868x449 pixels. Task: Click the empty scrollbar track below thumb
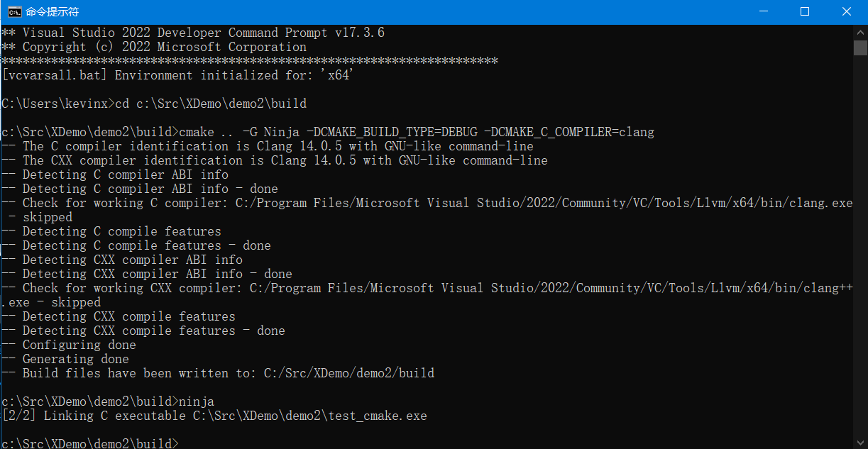[860, 245]
